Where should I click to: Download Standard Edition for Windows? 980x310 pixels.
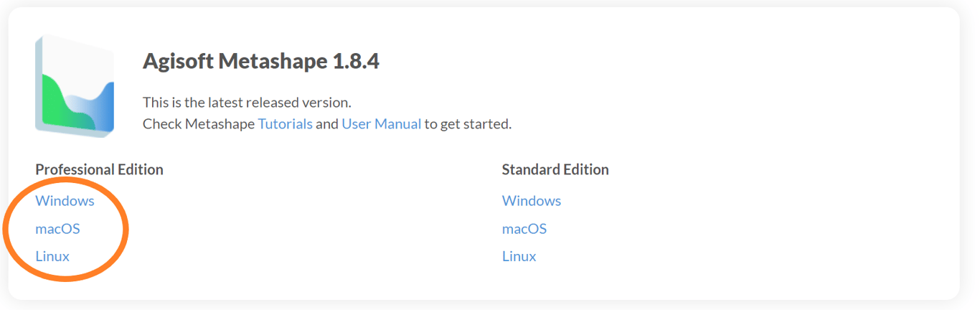pos(531,200)
